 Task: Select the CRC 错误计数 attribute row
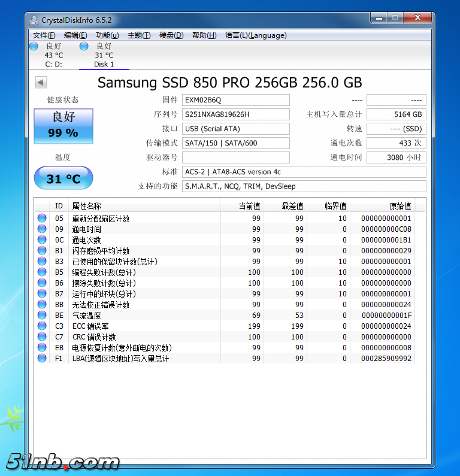[225, 337]
